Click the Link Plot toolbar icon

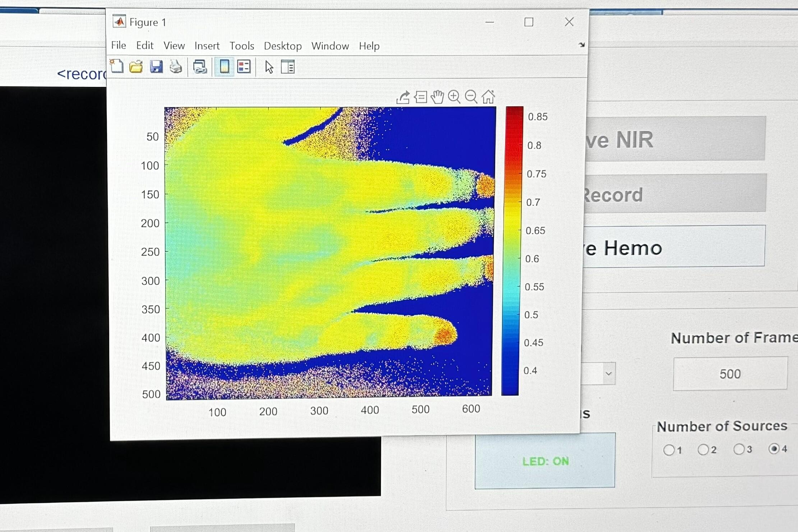pos(200,67)
